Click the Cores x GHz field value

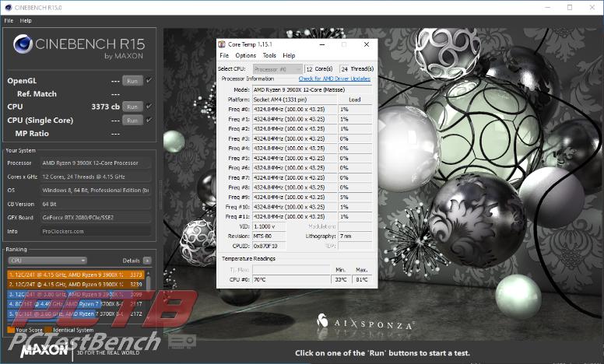(x=96, y=177)
